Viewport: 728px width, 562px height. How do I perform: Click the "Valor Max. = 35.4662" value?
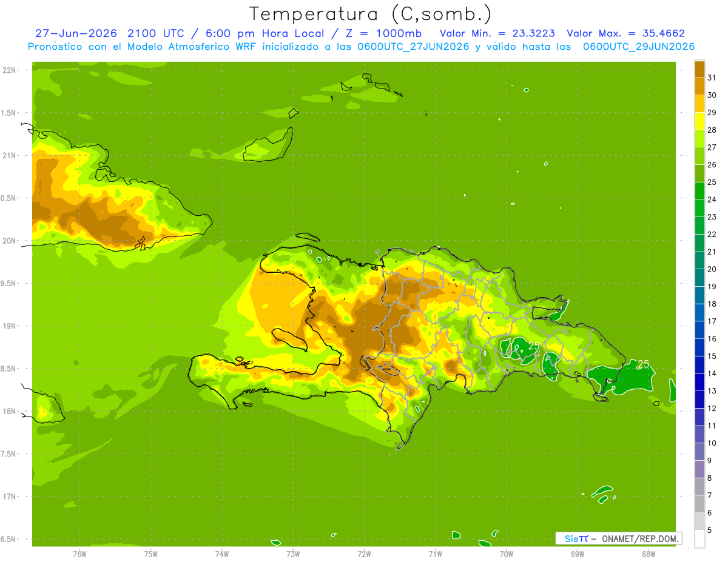626,33
